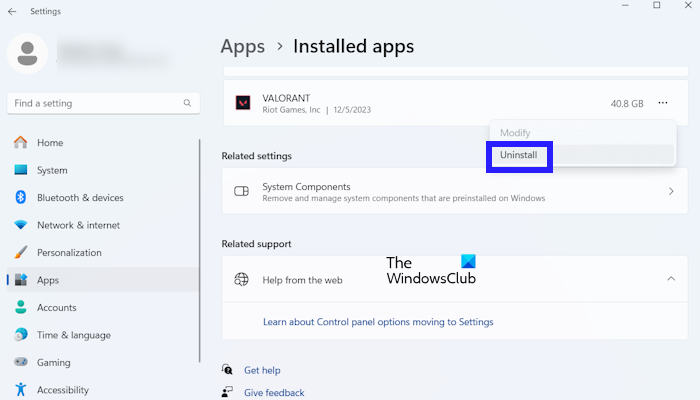Image resolution: width=700 pixels, height=400 pixels.
Task: Open VALORANT three-dot options menu
Action: click(662, 103)
